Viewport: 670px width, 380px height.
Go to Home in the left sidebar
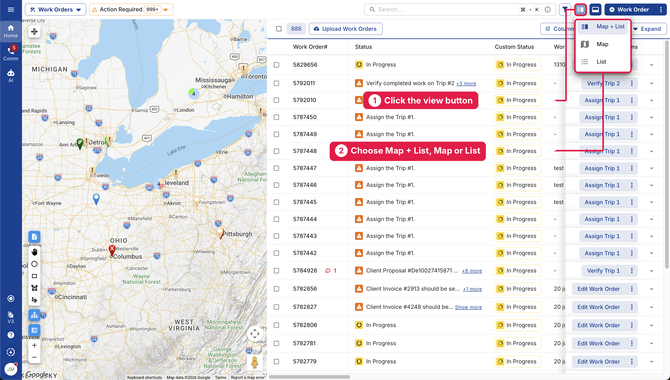11,31
